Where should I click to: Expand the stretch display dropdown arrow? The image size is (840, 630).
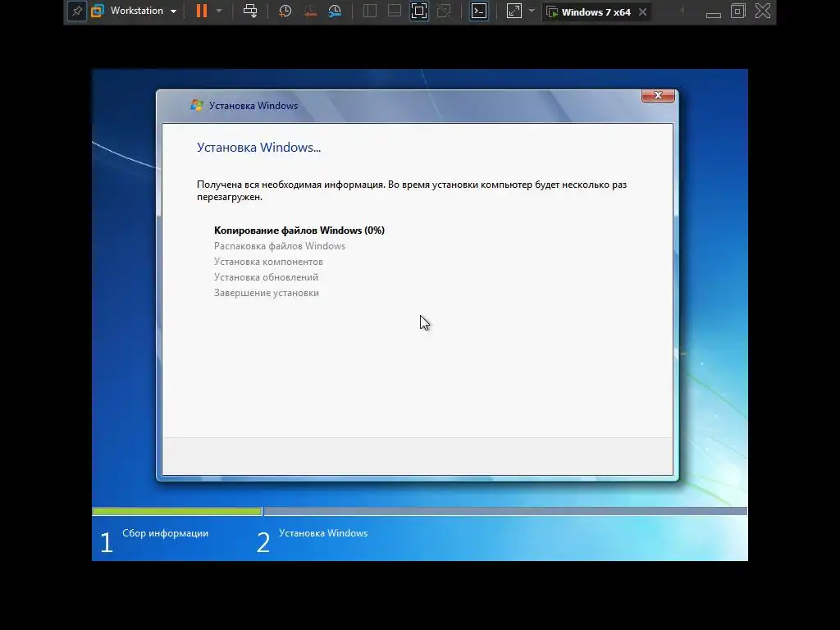[532, 11]
